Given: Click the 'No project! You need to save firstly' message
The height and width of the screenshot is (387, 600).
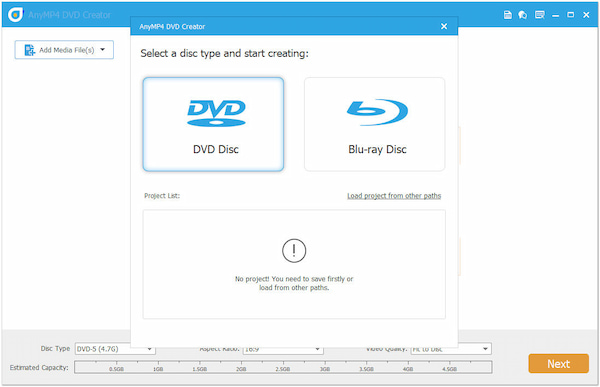Looking at the screenshot, I should click(x=294, y=283).
